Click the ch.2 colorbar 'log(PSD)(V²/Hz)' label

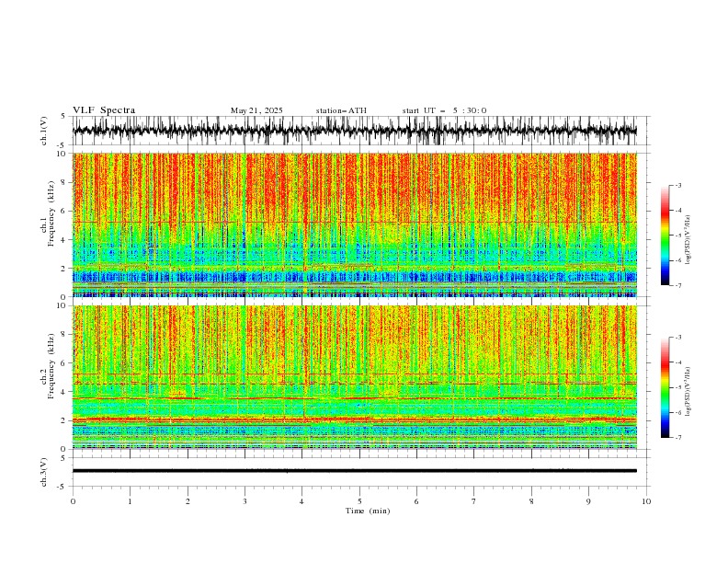point(688,391)
